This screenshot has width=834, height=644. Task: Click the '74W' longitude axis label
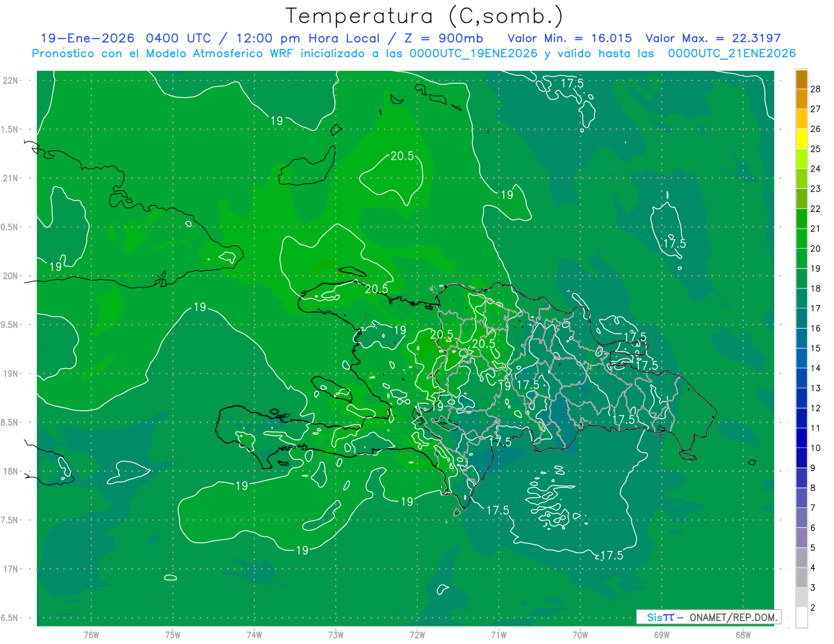[254, 635]
